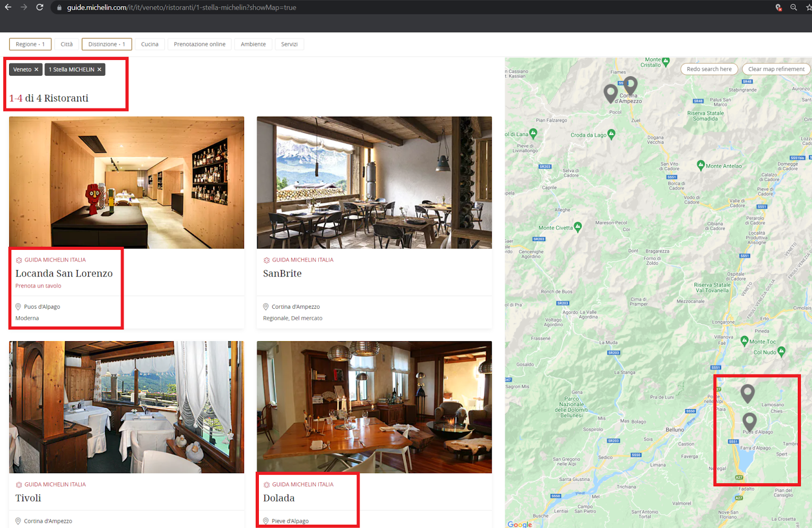Click the Michelin star icon above Locanda San Lorenzo

(19, 260)
